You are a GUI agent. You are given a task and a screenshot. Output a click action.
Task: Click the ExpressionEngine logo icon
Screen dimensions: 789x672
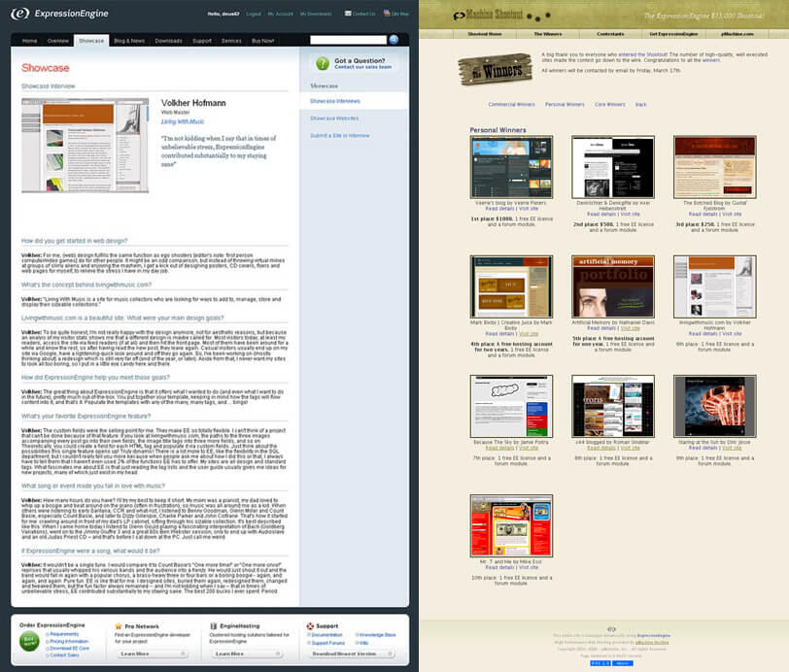[19, 14]
